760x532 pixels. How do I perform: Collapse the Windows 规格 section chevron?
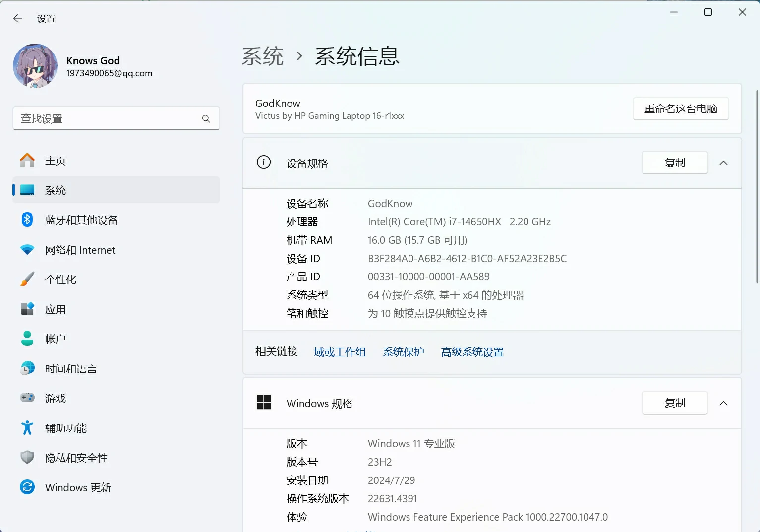724,403
